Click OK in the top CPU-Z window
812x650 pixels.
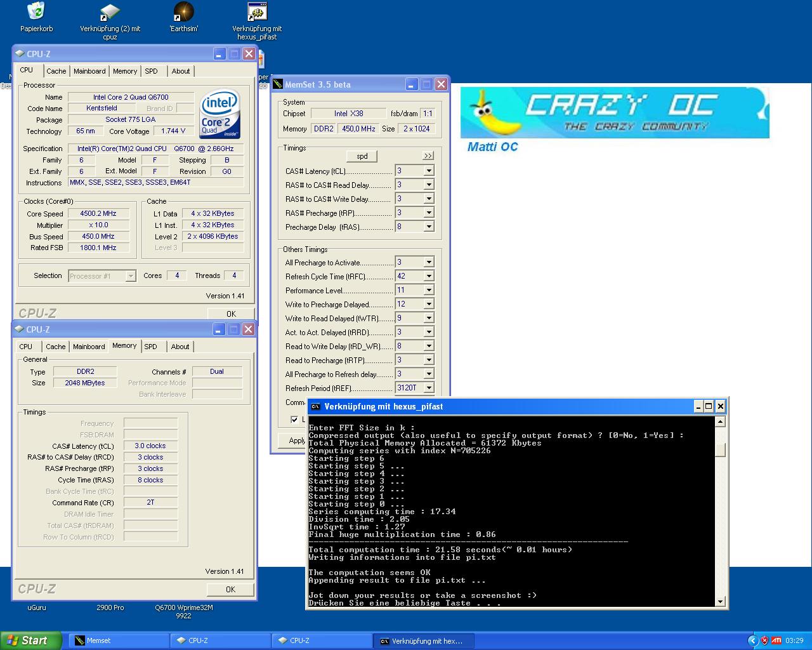[x=231, y=314]
